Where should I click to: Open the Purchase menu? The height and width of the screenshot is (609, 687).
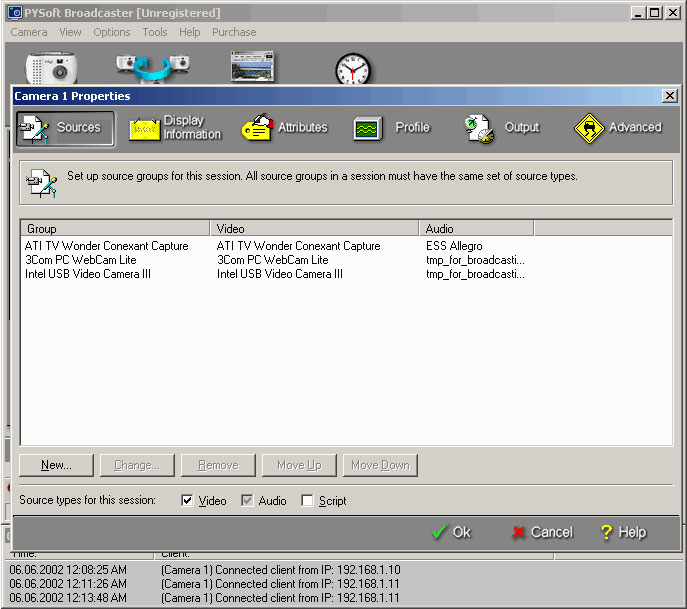click(x=234, y=32)
